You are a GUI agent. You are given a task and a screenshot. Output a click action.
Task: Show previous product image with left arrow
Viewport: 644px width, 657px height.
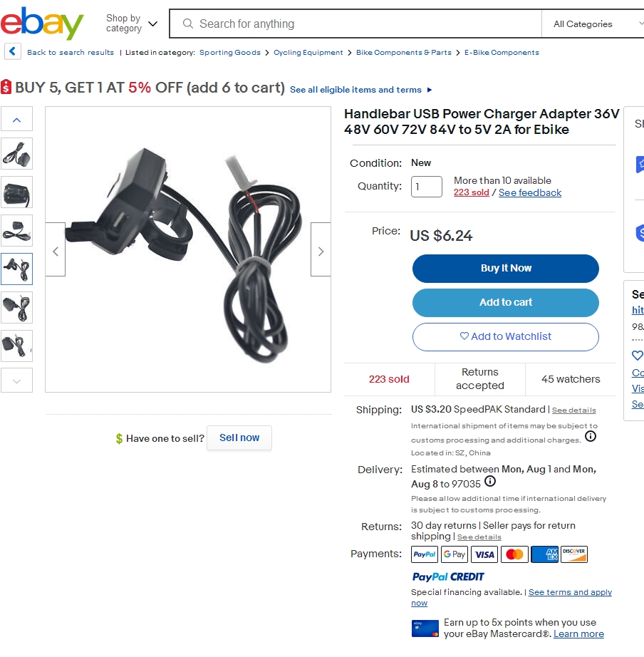56,252
